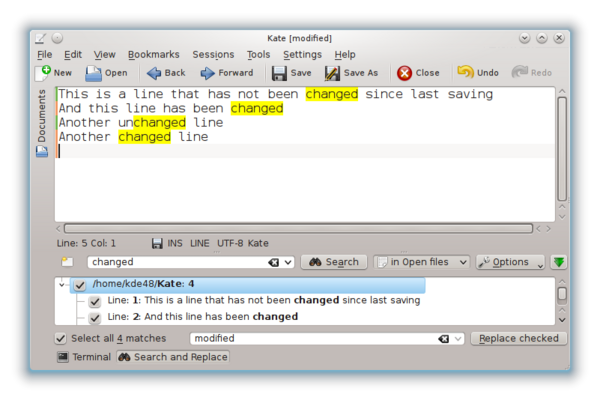Click the Kate app icon in title bar
The image size is (600, 400).
(x=41, y=38)
